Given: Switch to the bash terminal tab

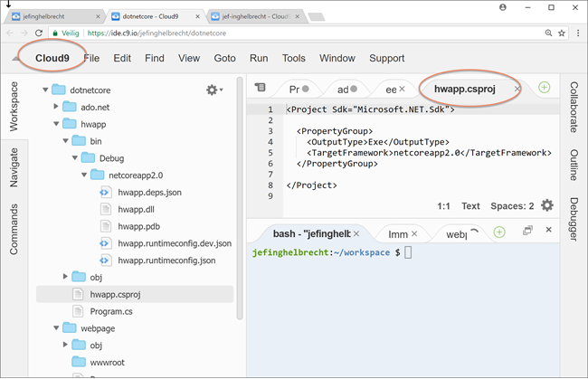Looking at the screenshot, I should (311, 234).
